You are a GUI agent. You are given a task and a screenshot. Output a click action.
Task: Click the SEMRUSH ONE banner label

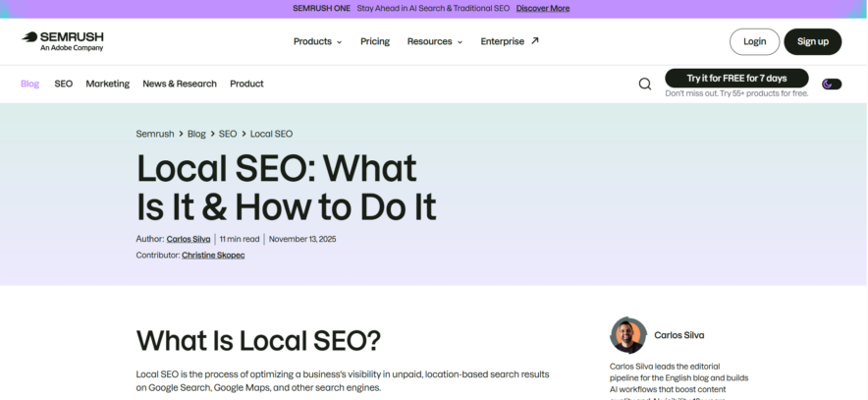(x=322, y=8)
